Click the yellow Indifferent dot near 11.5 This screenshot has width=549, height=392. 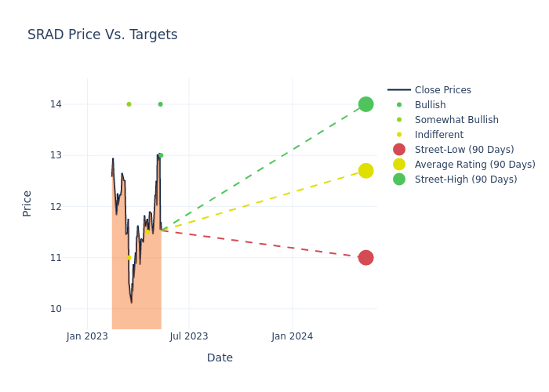147,232
